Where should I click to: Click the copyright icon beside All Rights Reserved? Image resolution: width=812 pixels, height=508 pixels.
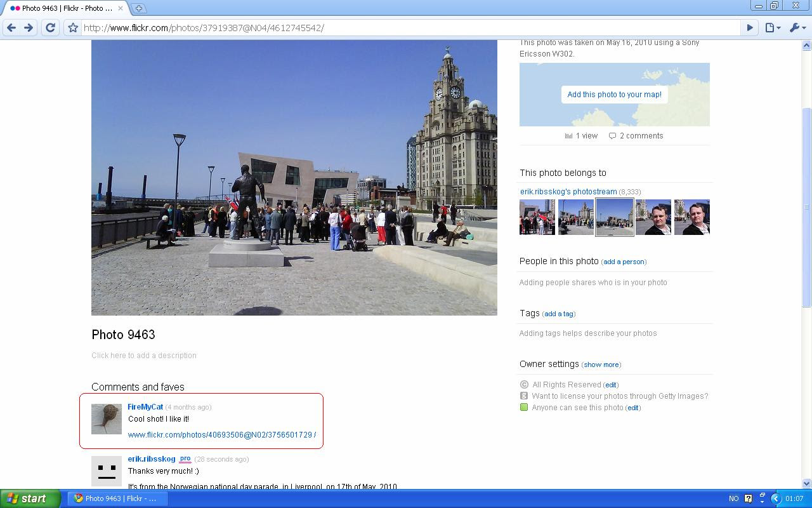tap(524, 384)
